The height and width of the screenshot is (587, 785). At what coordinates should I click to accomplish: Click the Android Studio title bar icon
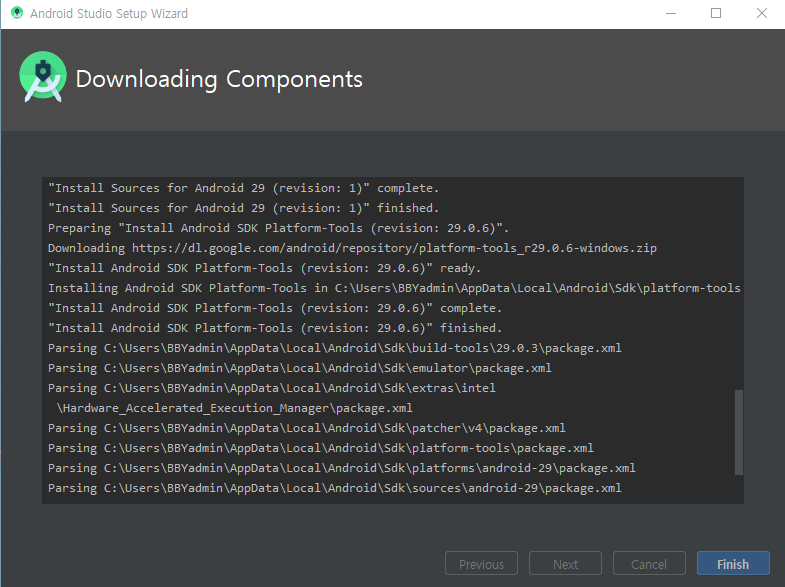coord(17,13)
